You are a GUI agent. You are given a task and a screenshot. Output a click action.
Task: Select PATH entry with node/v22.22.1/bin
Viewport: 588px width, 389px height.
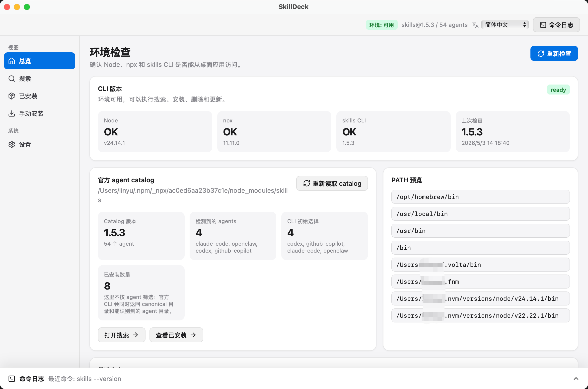tap(480, 315)
